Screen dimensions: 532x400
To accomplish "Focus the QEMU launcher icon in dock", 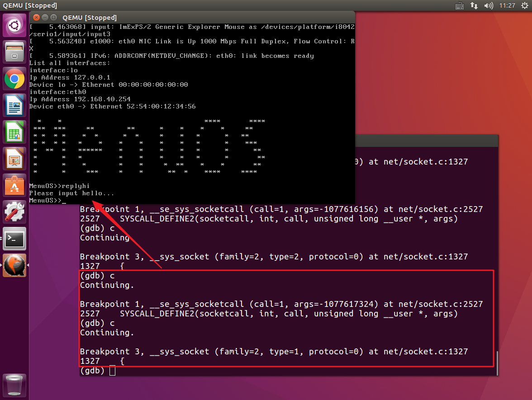I will (14, 265).
